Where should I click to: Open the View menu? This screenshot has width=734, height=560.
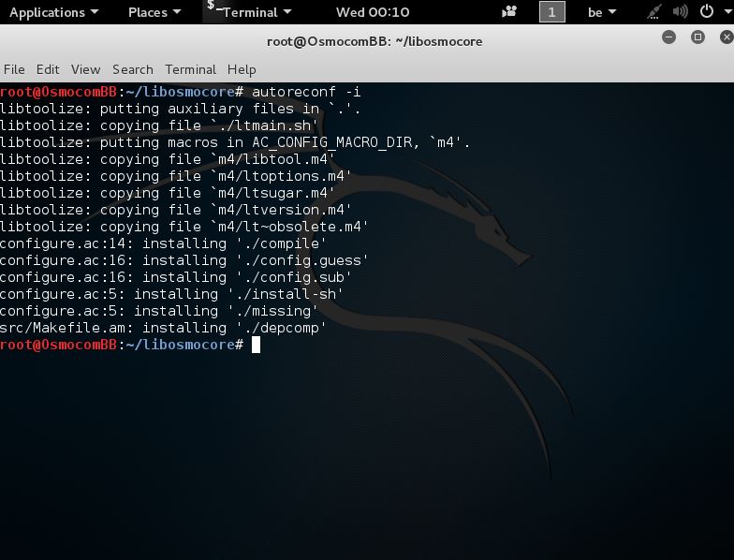pyautogui.click(x=86, y=69)
